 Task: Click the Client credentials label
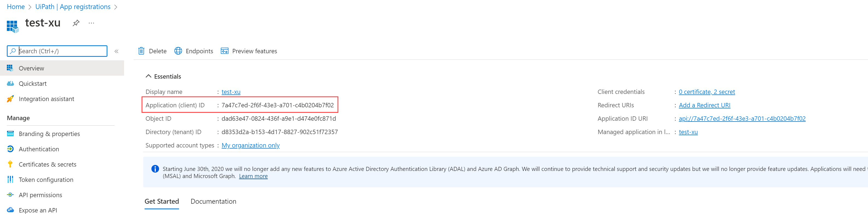[621, 91]
